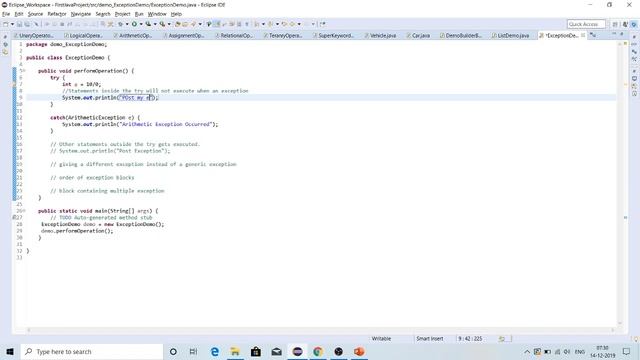Minimize the editor area
The image size is (640, 360).
(615, 33)
